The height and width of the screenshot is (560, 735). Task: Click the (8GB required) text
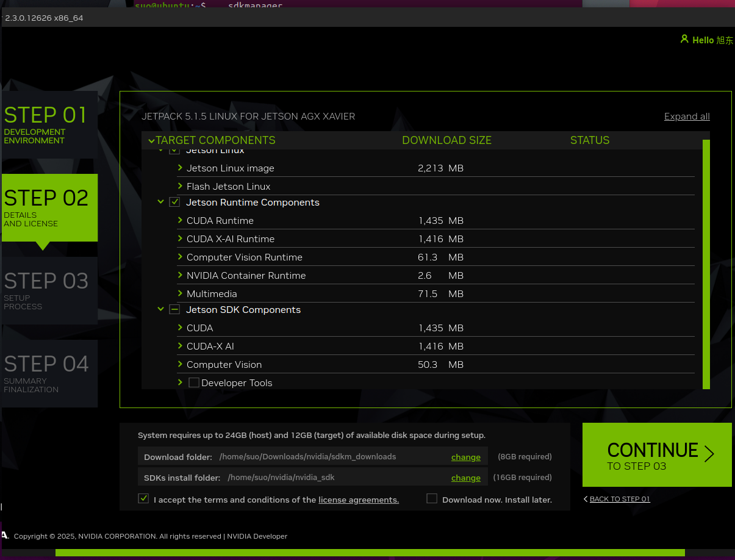click(525, 456)
